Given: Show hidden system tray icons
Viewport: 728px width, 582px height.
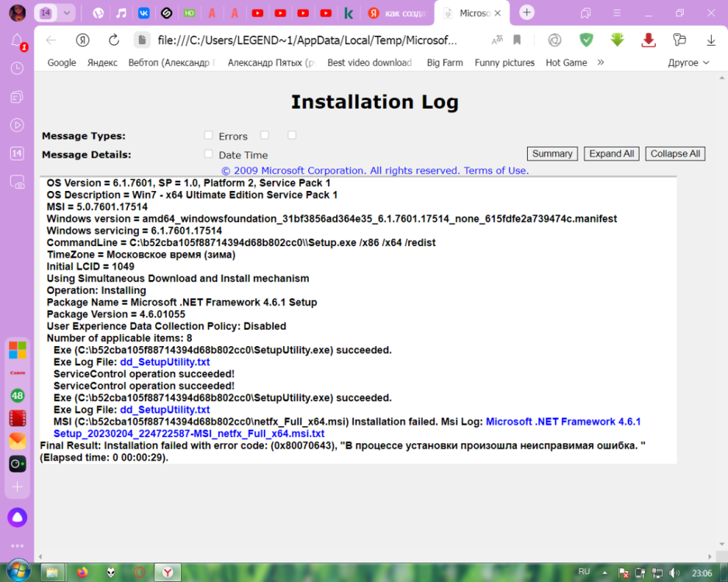Looking at the screenshot, I should pos(606,573).
